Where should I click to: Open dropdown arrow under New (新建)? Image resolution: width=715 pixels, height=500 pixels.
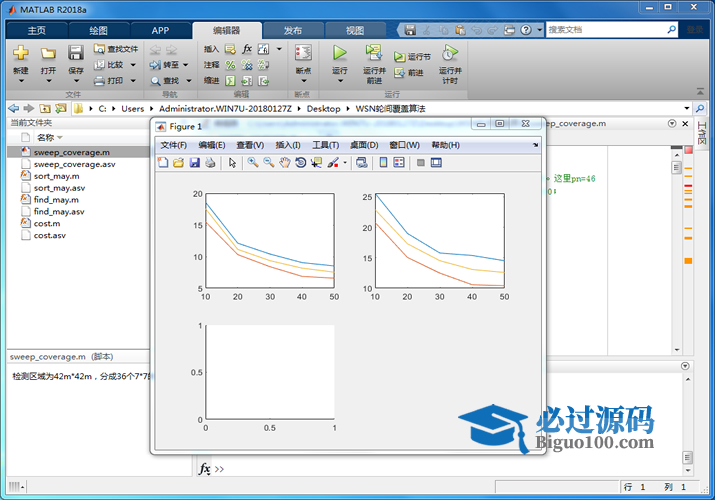tap(21, 81)
